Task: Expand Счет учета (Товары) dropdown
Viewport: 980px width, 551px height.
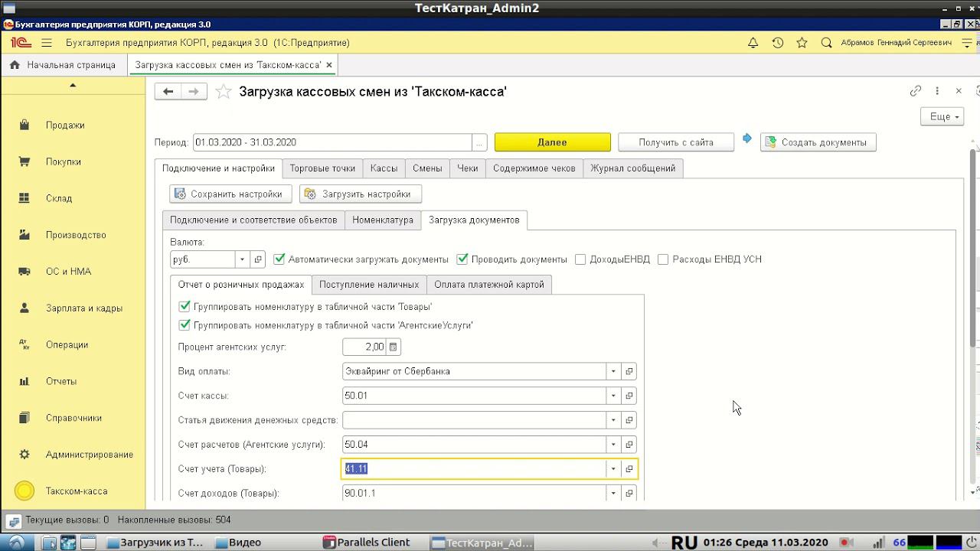Action: coord(613,469)
